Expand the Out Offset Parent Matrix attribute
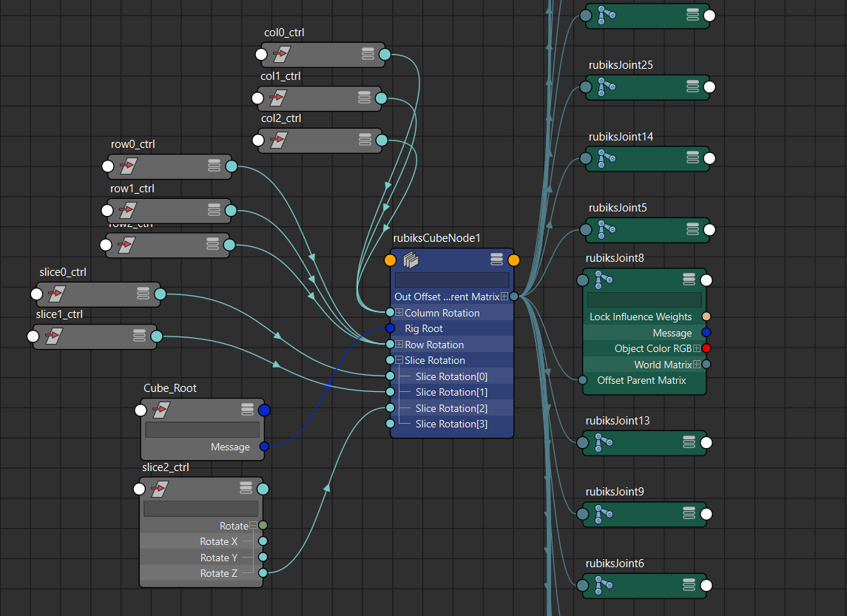The width and height of the screenshot is (847, 616). [x=504, y=297]
